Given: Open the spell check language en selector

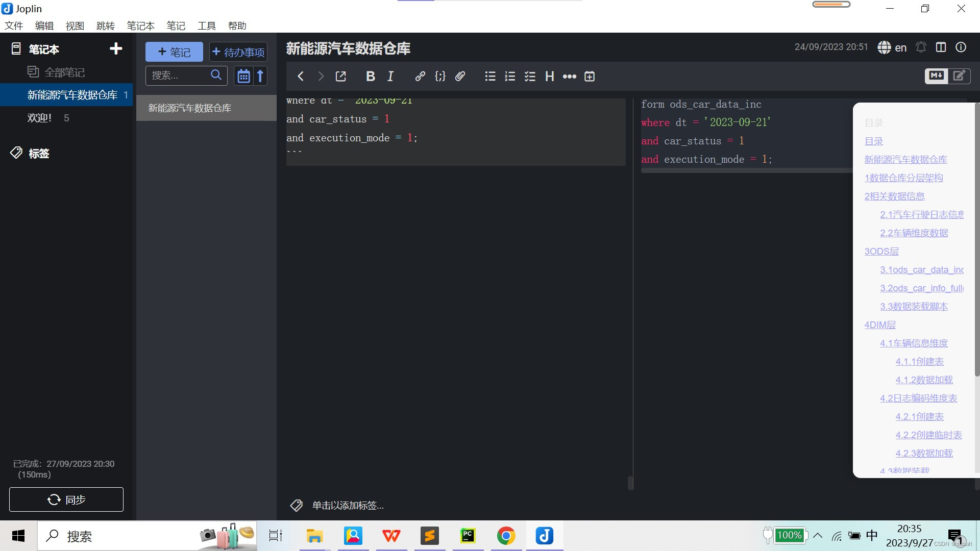Looking at the screenshot, I should point(892,47).
